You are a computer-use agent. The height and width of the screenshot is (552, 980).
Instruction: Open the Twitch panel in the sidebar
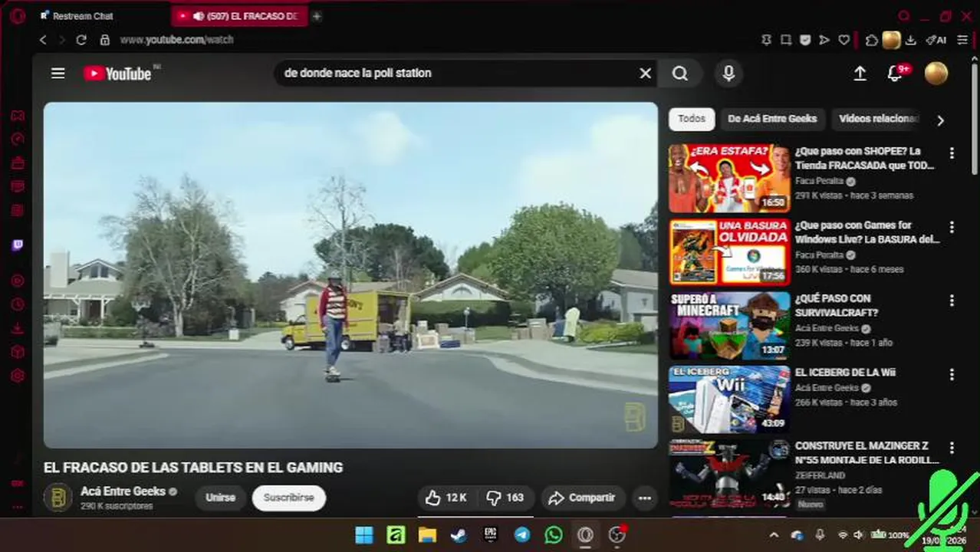point(17,246)
